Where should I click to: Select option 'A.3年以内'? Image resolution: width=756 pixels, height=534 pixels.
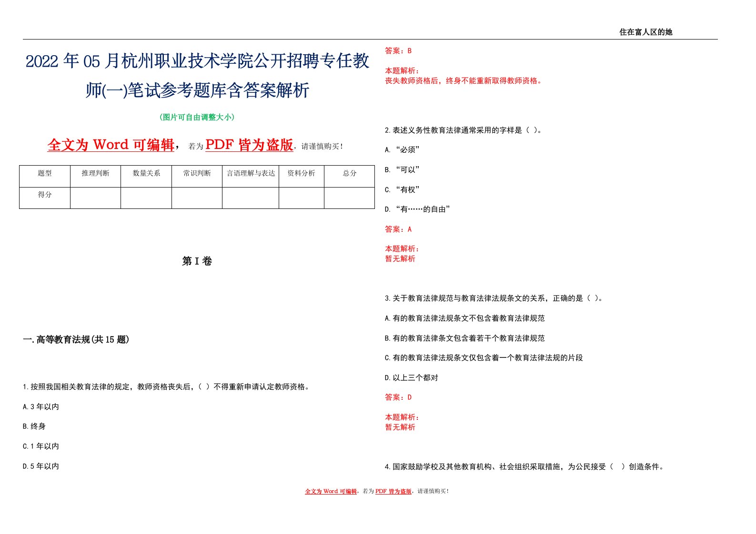click(x=41, y=406)
